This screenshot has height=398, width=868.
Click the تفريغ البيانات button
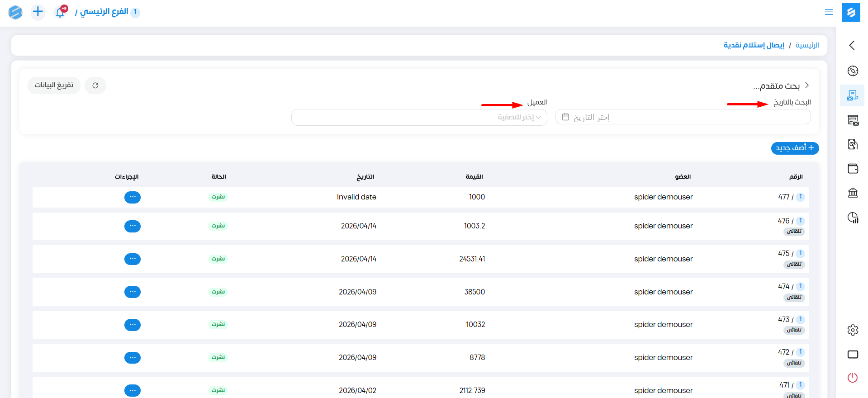tap(54, 85)
